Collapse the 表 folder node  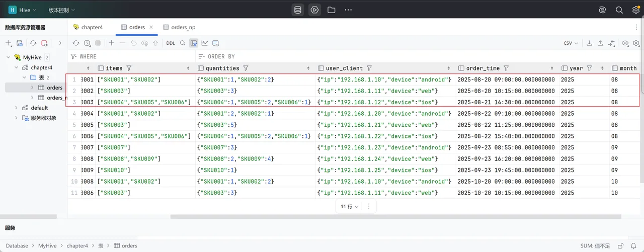tap(24, 77)
